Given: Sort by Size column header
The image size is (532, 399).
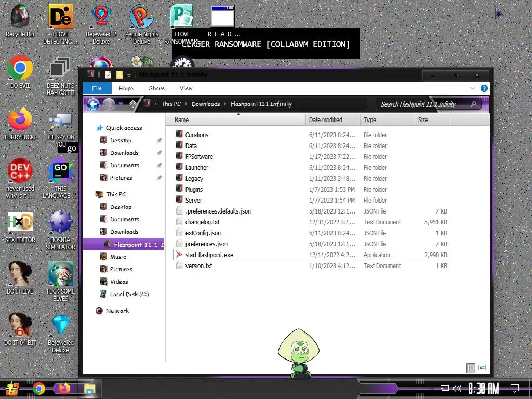Looking at the screenshot, I should (433, 120).
